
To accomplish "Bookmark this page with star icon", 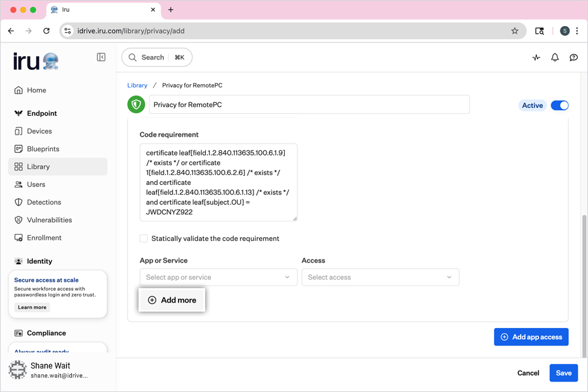I will point(515,31).
